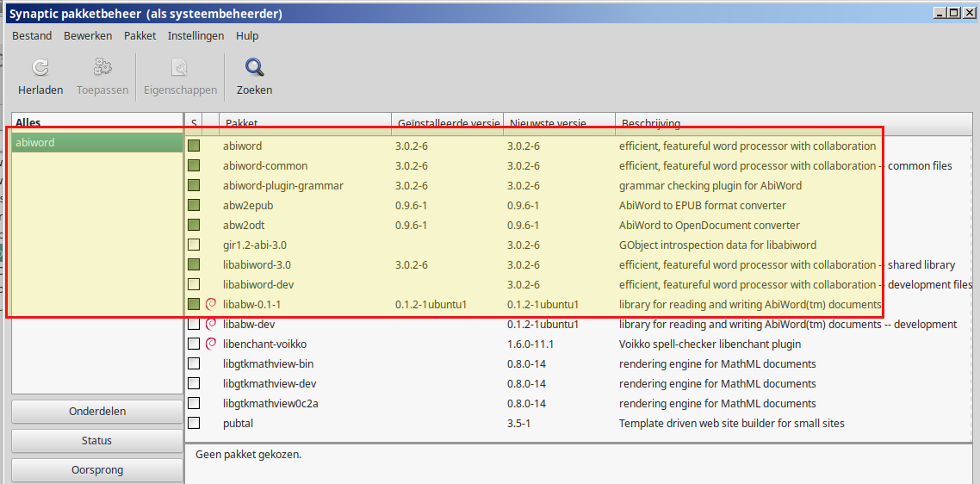This screenshot has height=484, width=980.
Task: Toggle status box of abiword-common
Action: coord(194,165)
